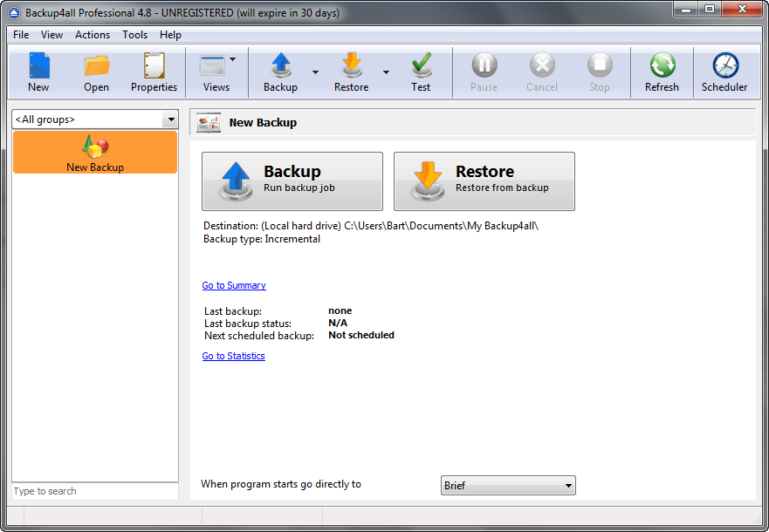This screenshot has height=532, width=769.
Task: Open the Help menu
Action: click(170, 35)
